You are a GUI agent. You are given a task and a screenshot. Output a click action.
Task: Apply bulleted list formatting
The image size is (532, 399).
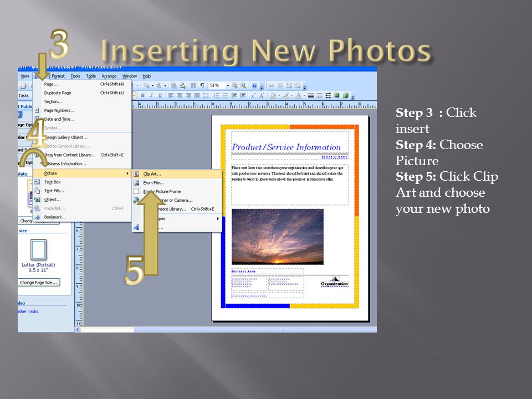(x=225, y=95)
